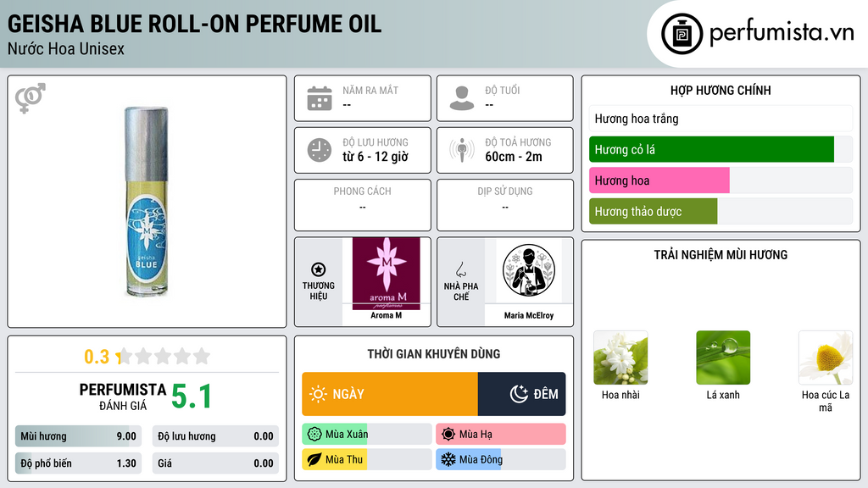Click the green Hương cỏ lá accord bar
Image resolution: width=868 pixels, height=488 pixels.
click(x=711, y=149)
